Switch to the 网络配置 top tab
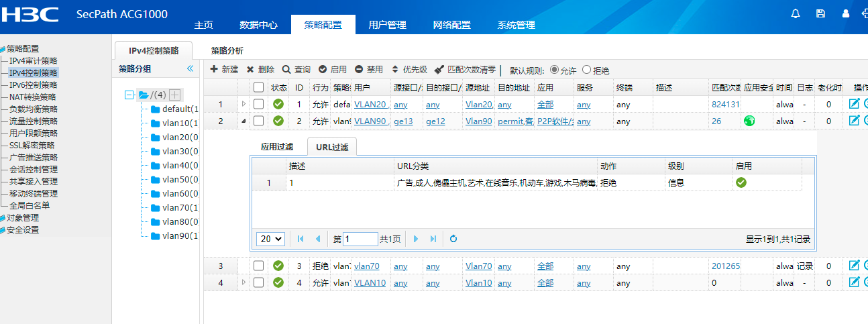The image size is (868, 324). pos(451,25)
